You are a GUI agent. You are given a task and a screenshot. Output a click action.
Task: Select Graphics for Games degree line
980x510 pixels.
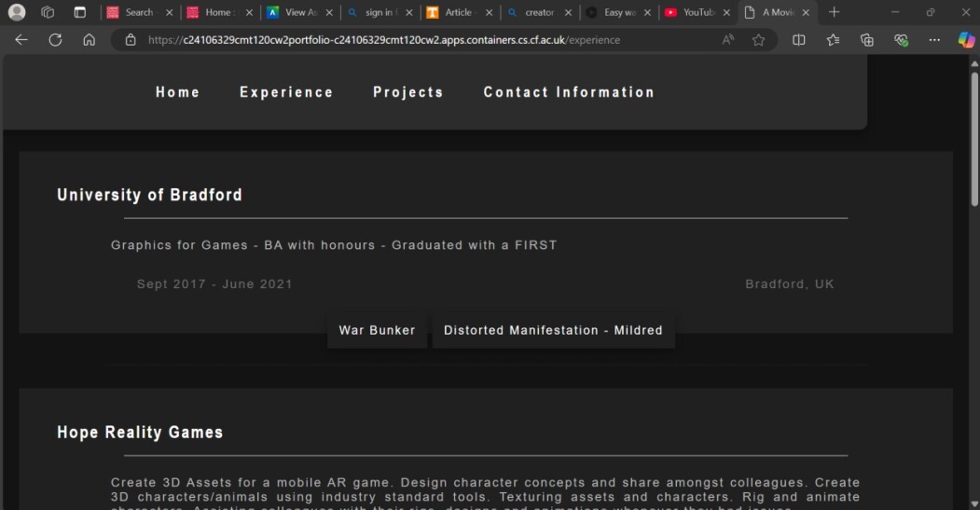(x=334, y=245)
